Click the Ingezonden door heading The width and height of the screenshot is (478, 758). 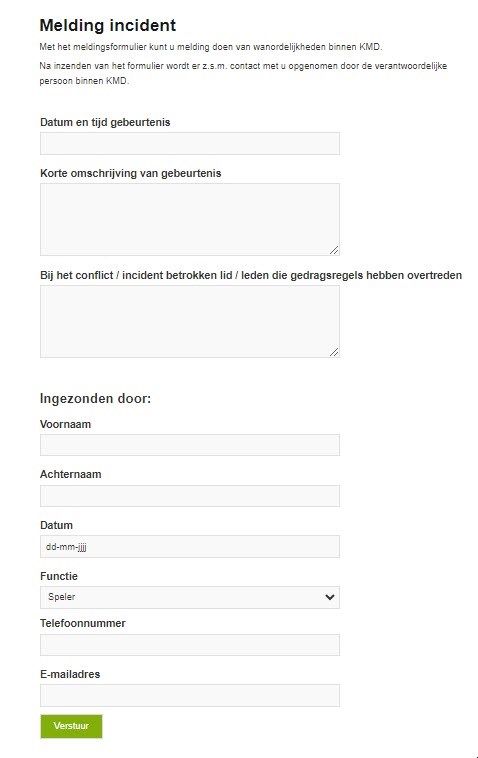[x=95, y=399]
